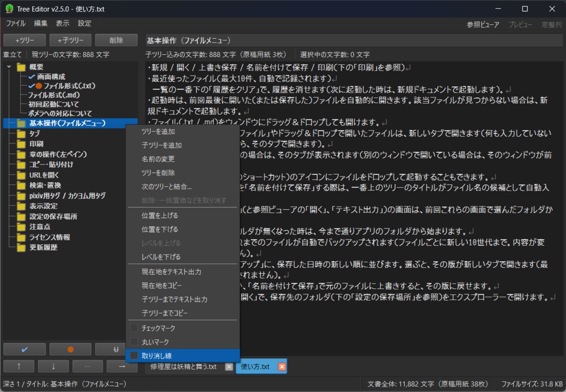Choose 子ツリーまでコピー from the context menu
Image resolution: width=566 pixels, height=392 pixels.
pyautogui.click(x=182, y=312)
